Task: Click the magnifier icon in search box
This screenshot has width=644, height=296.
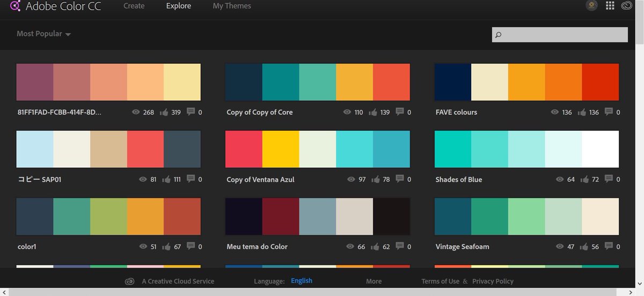Action: [x=499, y=35]
